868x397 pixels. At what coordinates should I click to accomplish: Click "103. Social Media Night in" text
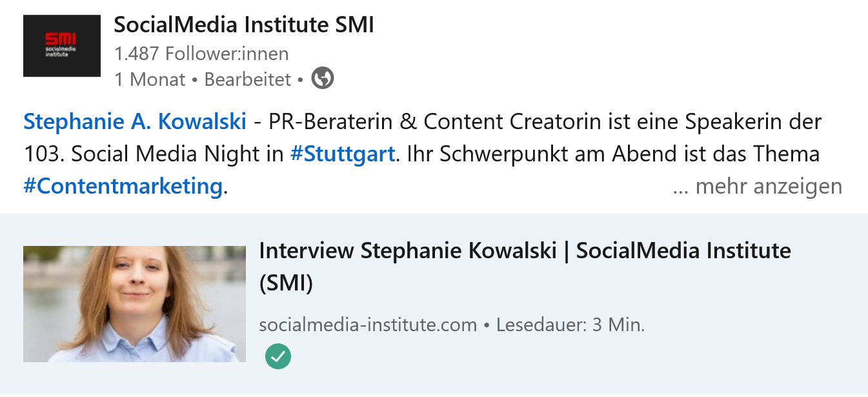[x=154, y=154]
